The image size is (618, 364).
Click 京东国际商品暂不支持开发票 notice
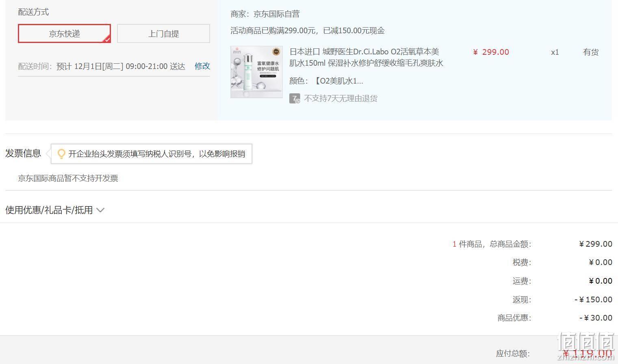click(68, 178)
